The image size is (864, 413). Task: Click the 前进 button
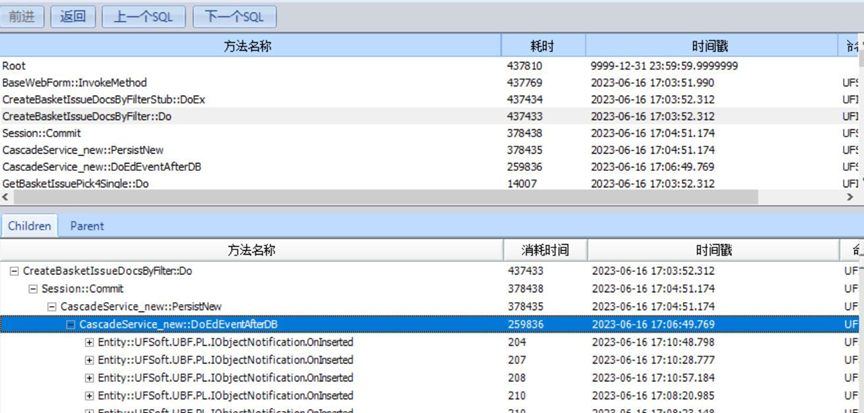click(x=22, y=16)
